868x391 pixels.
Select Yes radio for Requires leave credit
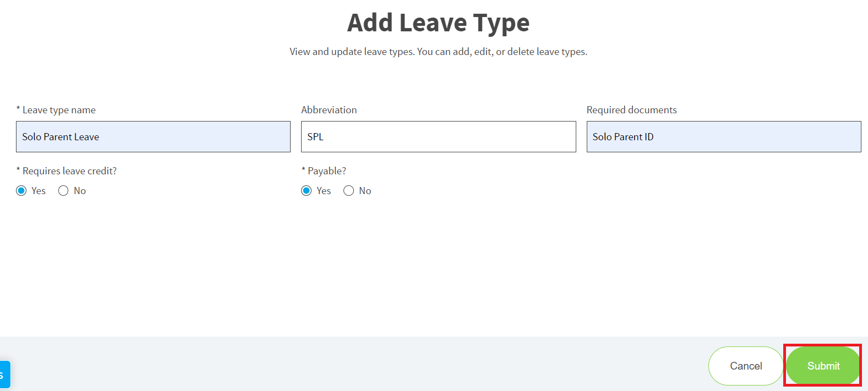point(21,191)
